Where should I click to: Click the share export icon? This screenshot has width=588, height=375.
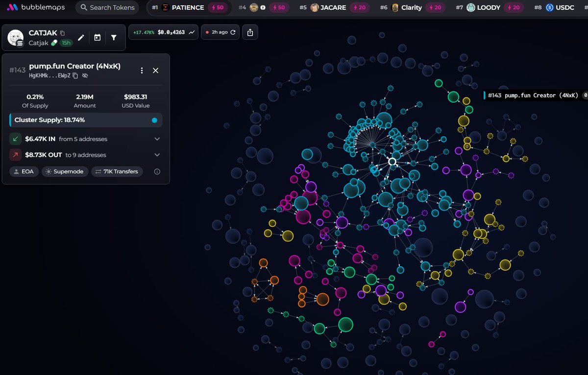[x=250, y=32]
